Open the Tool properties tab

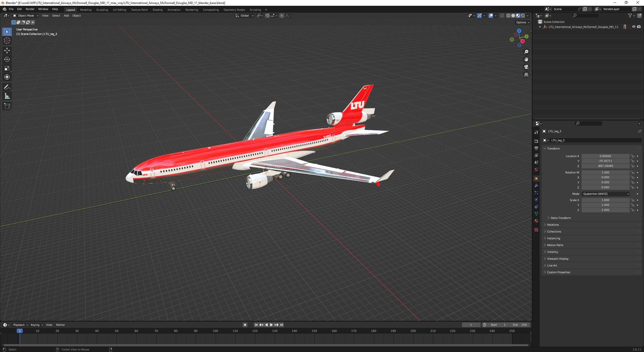click(x=536, y=132)
